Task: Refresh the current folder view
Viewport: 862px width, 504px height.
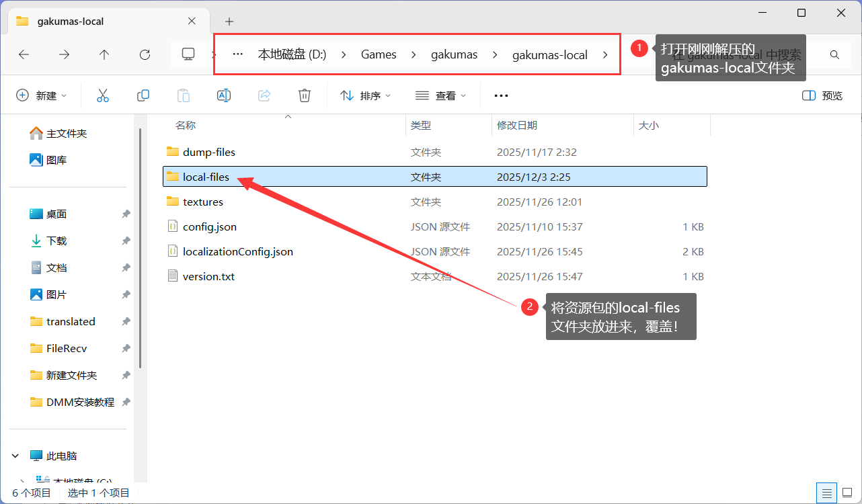Action: pos(145,55)
